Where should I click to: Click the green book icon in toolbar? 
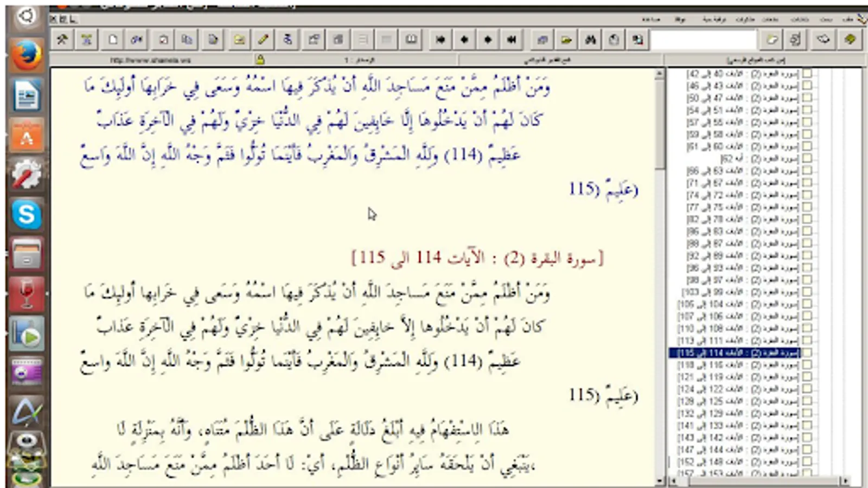coord(850,40)
